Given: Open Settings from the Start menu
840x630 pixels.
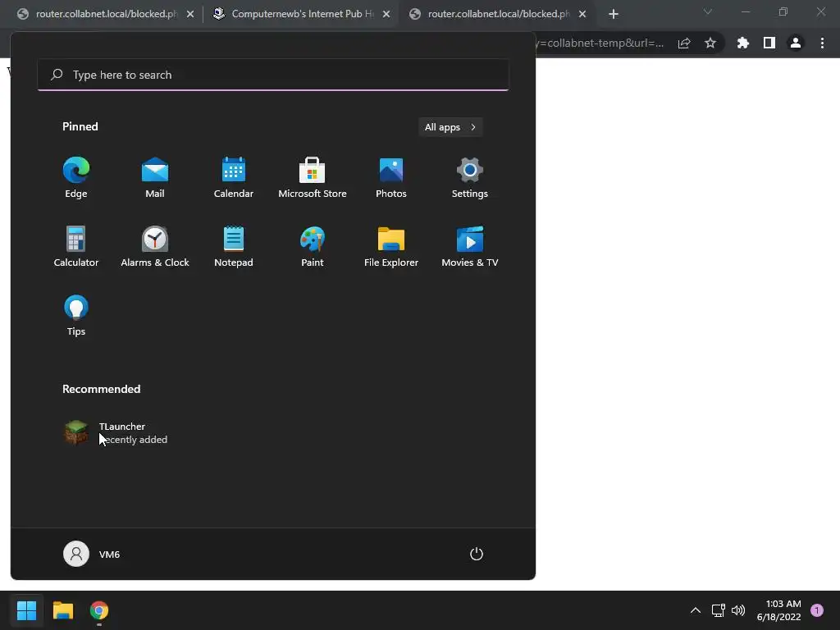Looking at the screenshot, I should (470, 178).
